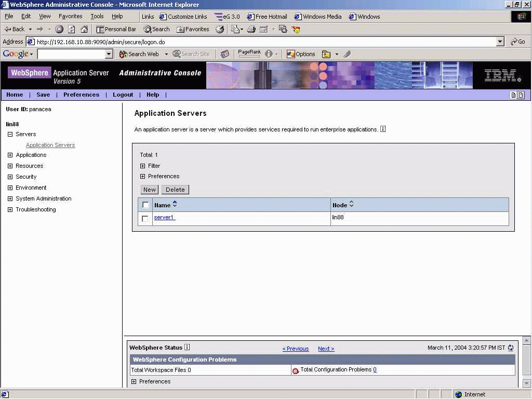The image size is (532, 399).
Task: Click the Stop loading icon
Action: tap(59, 29)
